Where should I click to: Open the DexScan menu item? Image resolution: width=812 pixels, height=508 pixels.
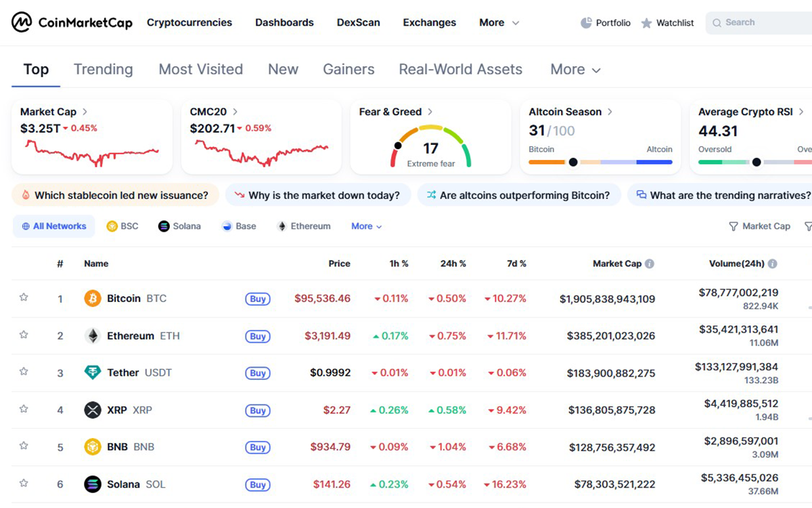pos(358,22)
